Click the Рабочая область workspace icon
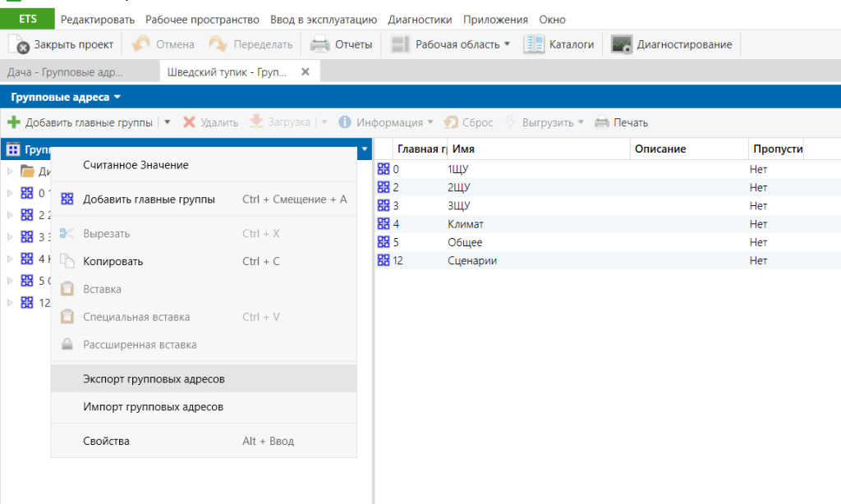Screen dimensions: 841x504 [x=400, y=44]
